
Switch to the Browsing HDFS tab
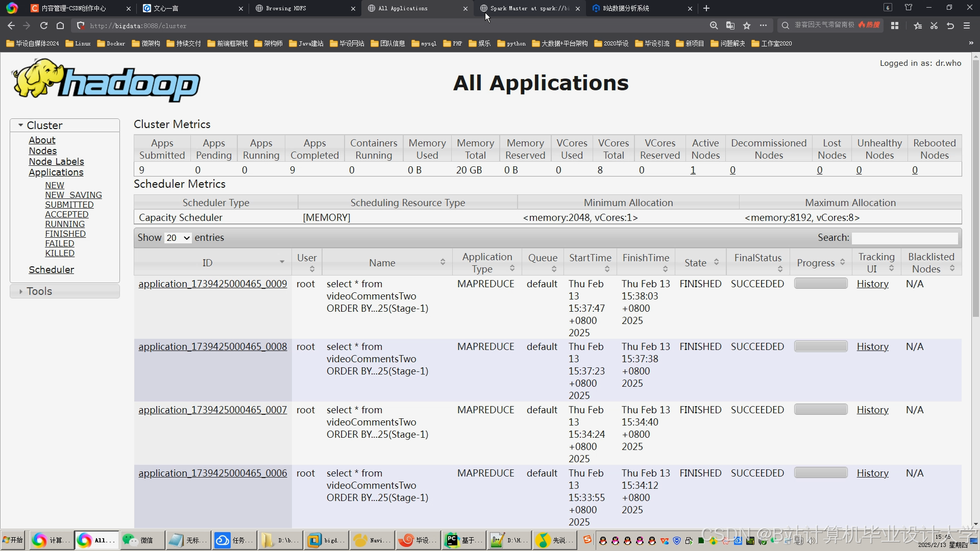[286, 8]
